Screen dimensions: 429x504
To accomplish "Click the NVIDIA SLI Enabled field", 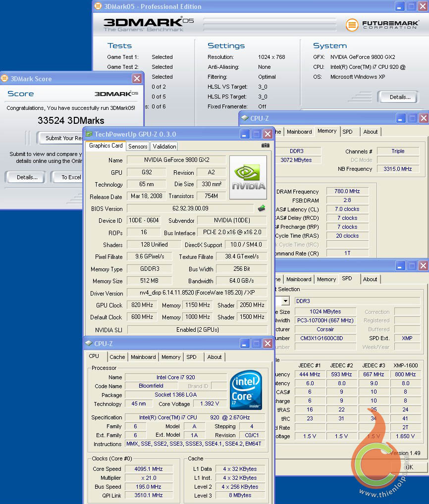I will click(x=197, y=329).
